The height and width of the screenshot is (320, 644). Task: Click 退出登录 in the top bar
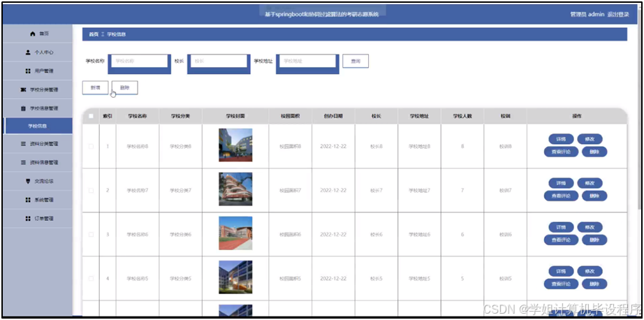[617, 14]
